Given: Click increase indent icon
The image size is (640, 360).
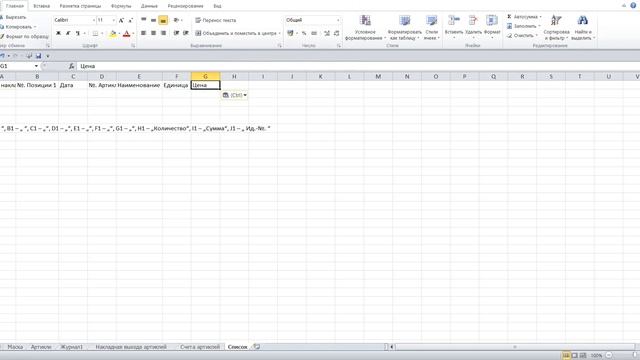Looking at the screenshot, I should point(186,33).
